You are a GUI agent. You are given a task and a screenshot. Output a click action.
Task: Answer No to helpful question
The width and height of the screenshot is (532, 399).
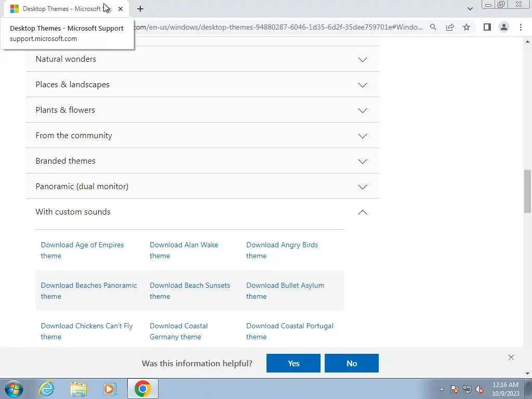click(352, 363)
